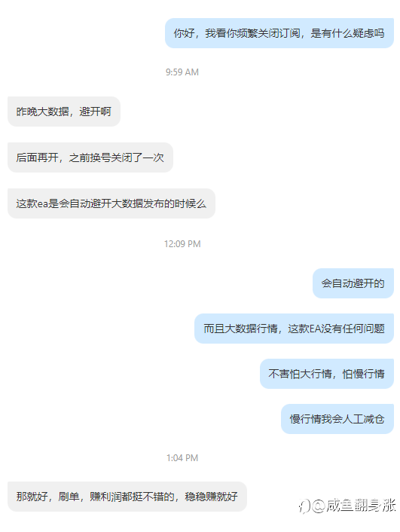The height and width of the screenshot is (532, 400).
Task: Click the 12:09 PM timestamp
Action: (182, 244)
